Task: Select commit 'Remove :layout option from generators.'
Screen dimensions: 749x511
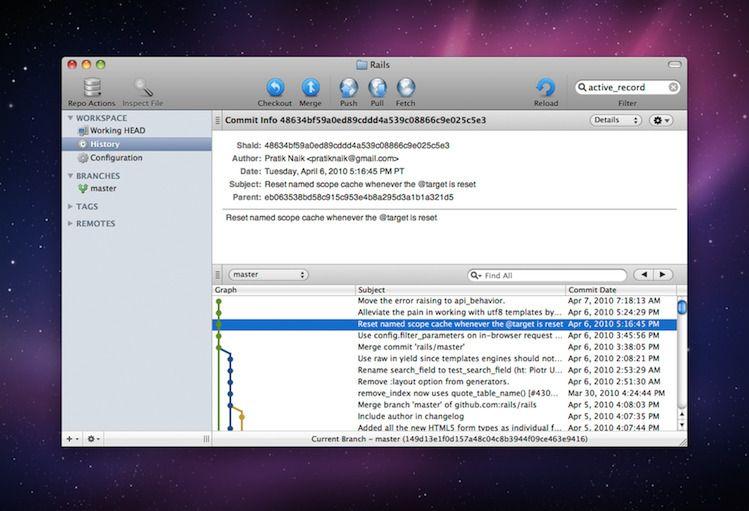Action: coord(444,382)
